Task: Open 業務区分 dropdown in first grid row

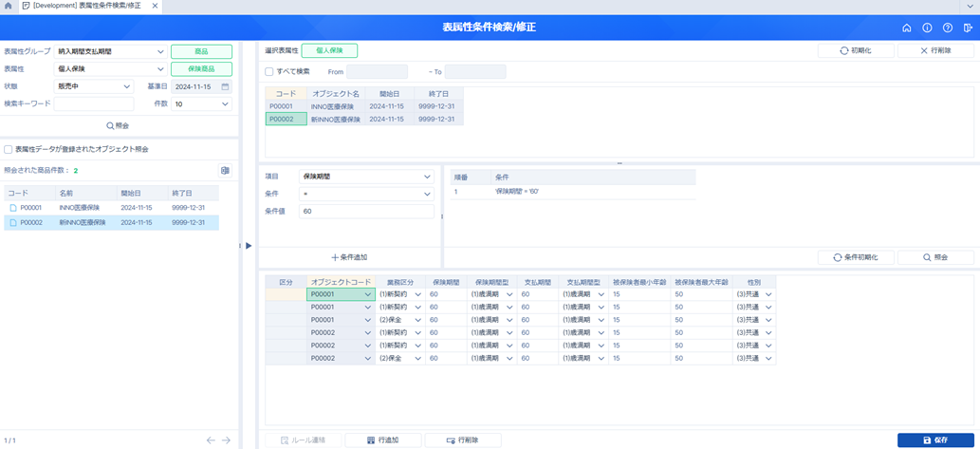Action: pyautogui.click(x=417, y=294)
